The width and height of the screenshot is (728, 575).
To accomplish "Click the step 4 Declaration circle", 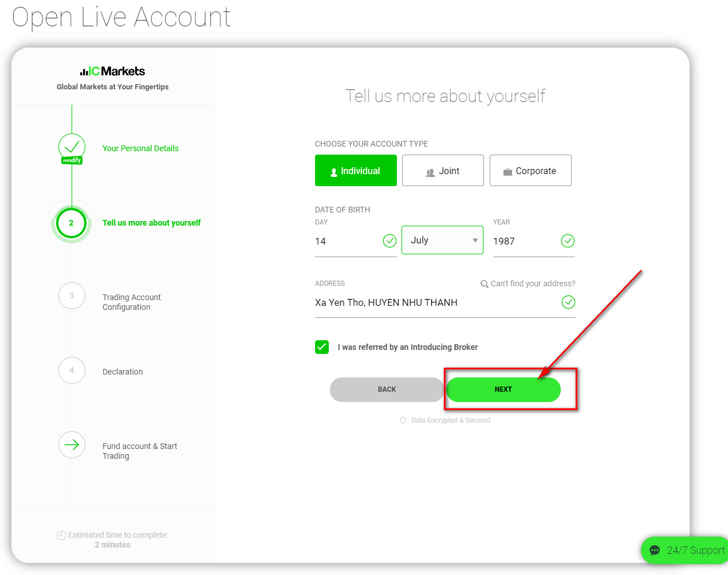I will click(72, 371).
